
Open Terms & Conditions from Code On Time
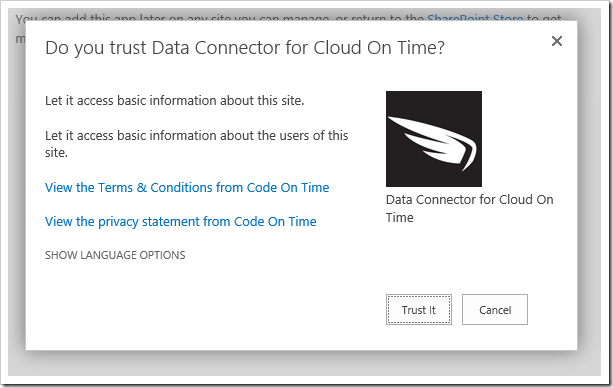tap(187, 188)
